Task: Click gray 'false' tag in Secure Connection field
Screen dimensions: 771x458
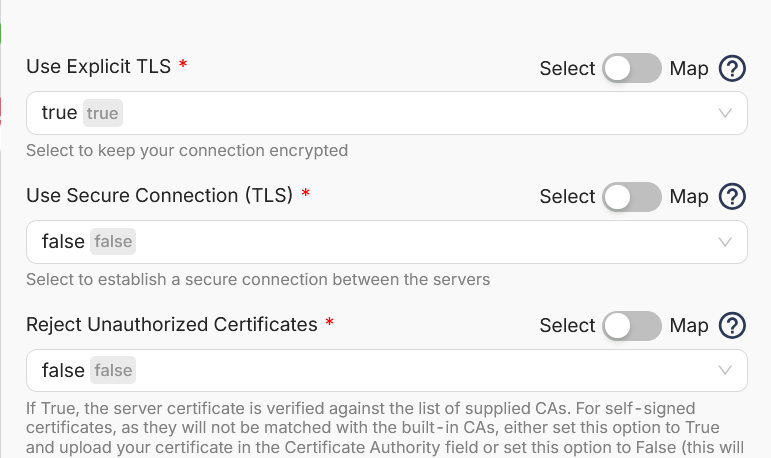Action: tap(113, 242)
